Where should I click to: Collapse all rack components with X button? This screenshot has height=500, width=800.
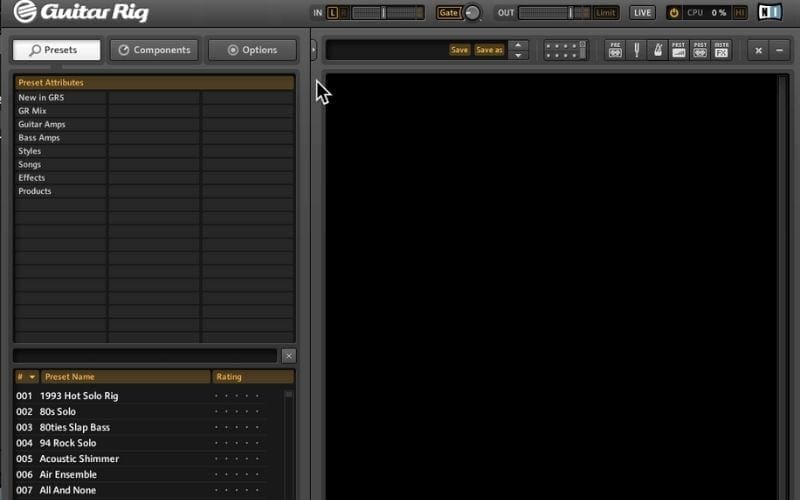(759, 50)
